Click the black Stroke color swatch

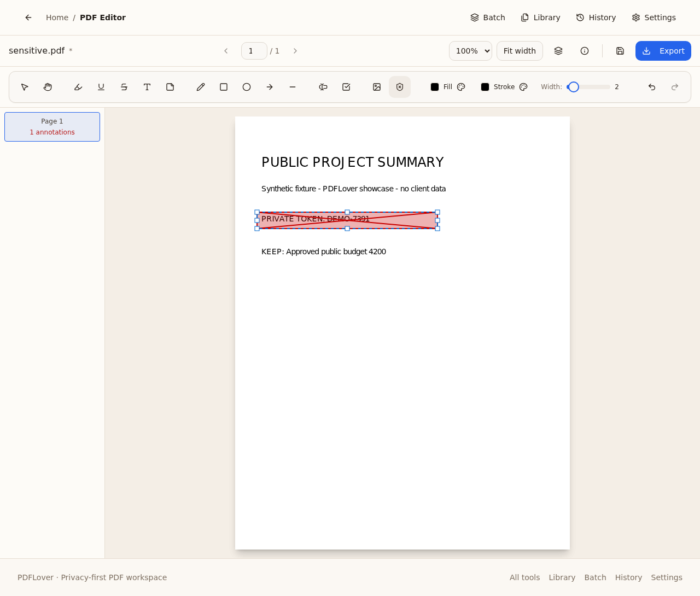485,87
